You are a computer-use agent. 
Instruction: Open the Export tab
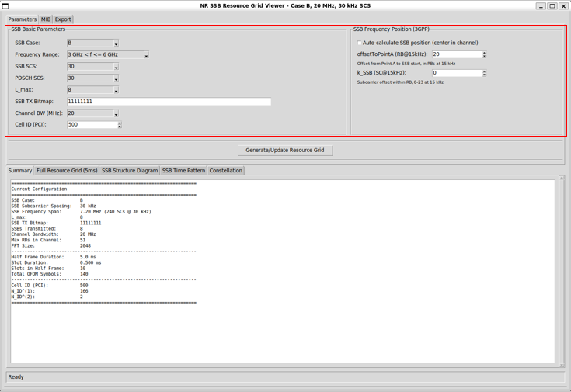(63, 19)
